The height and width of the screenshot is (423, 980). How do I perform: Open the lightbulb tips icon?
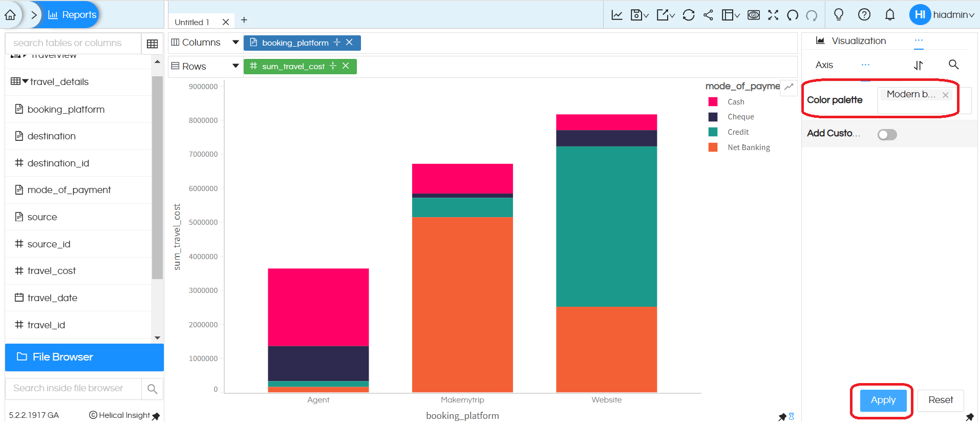839,14
